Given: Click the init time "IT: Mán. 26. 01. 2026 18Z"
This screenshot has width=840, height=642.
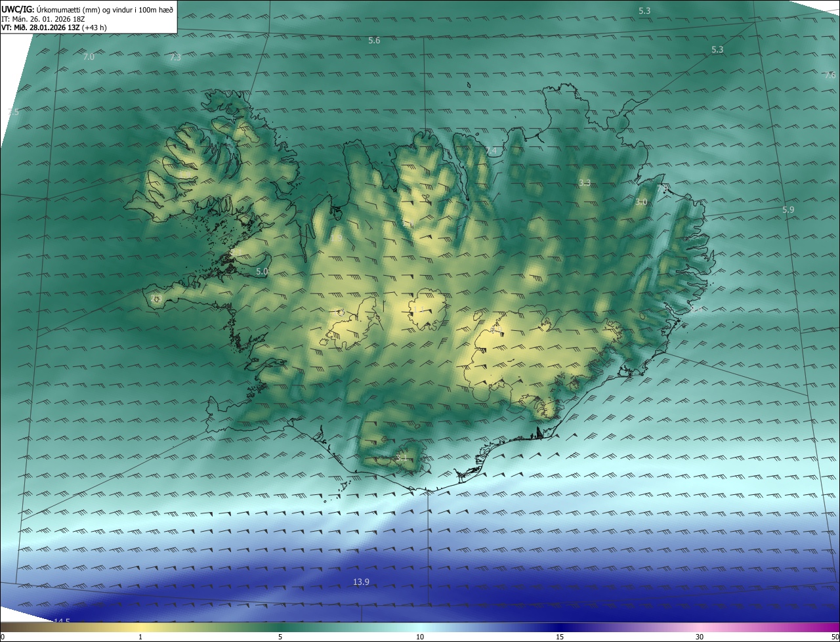Looking at the screenshot, I should pos(45,18).
